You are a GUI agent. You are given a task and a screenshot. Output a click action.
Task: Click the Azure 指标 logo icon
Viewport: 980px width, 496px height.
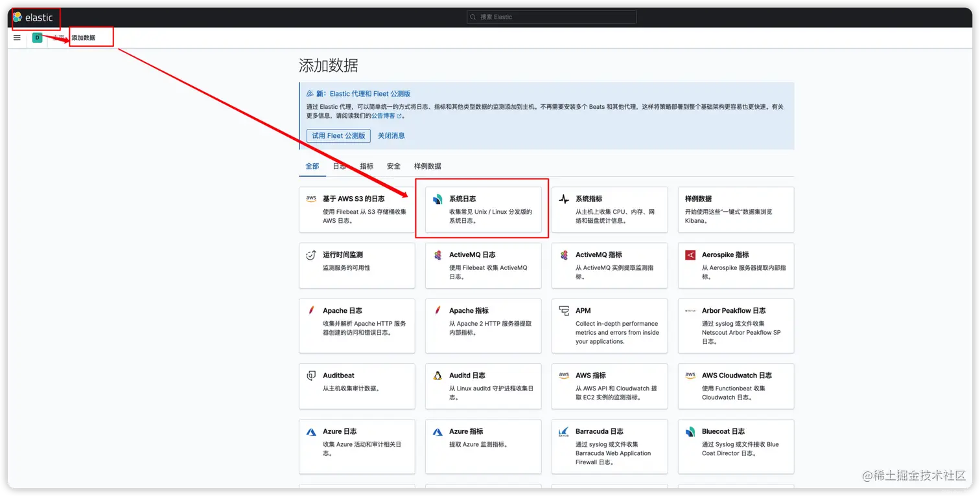pyautogui.click(x=437, y=431)
